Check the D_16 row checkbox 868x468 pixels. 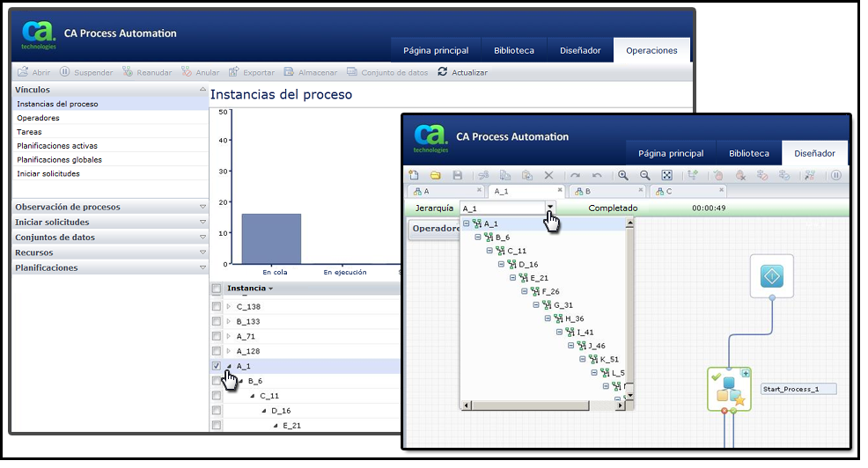click(217, 411)
